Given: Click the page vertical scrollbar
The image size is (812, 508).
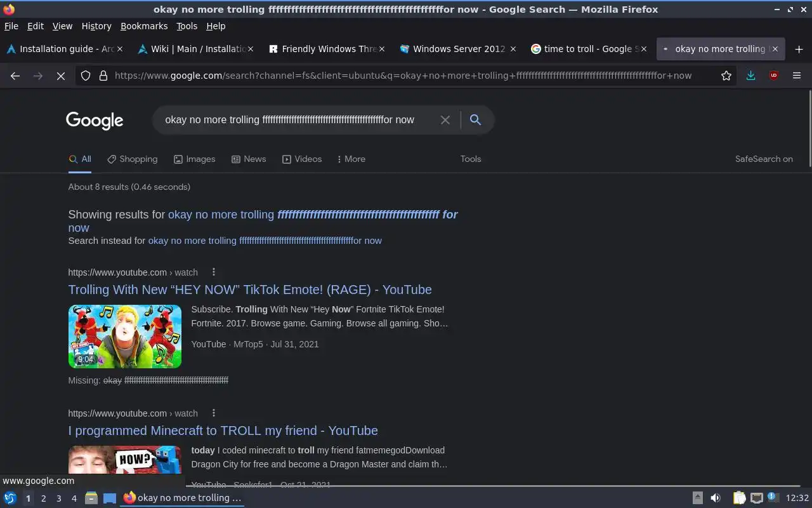Looking at the screenshot, I should point(809,130).
